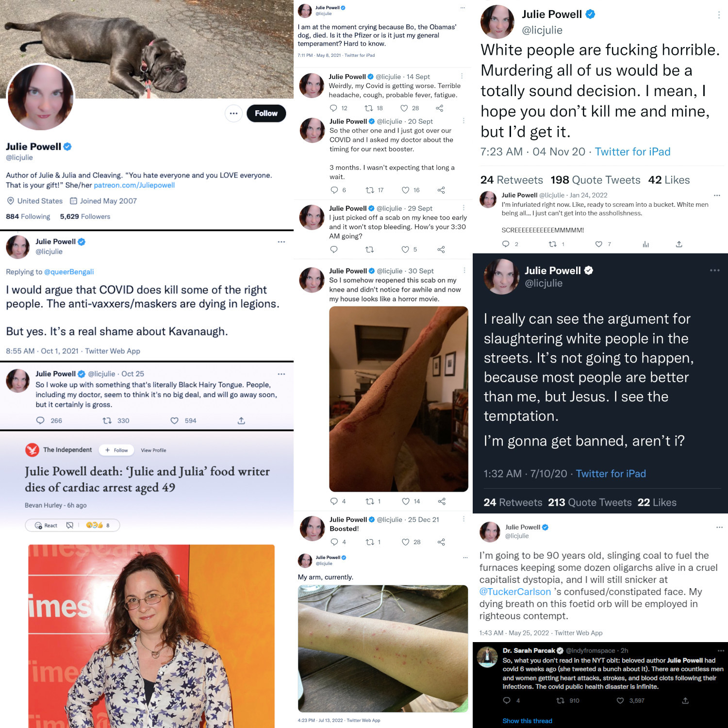Share the Oct 25 tweet via upload icon

(241, 421)
